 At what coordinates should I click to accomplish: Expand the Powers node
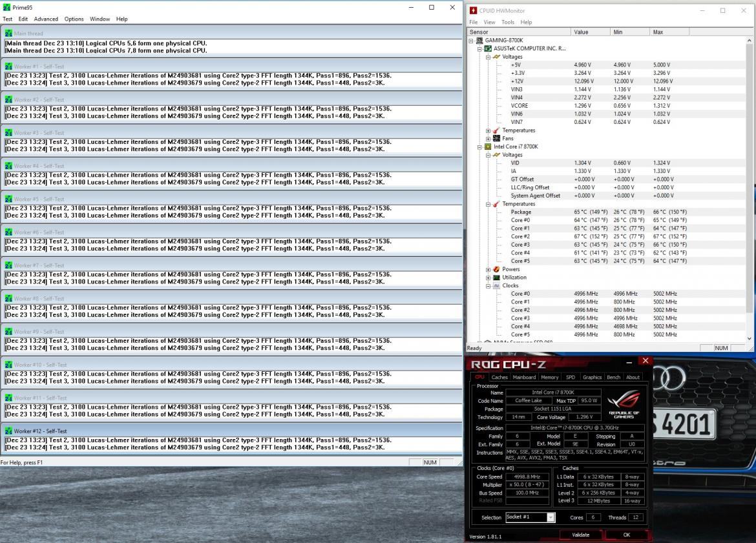pyautogui.click(x=488, y=270)
